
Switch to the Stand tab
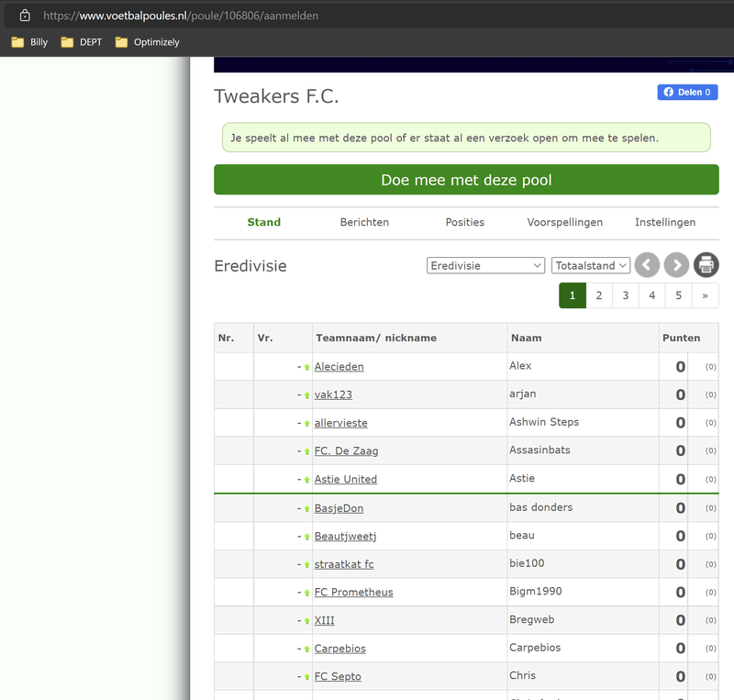coord(264,222)
